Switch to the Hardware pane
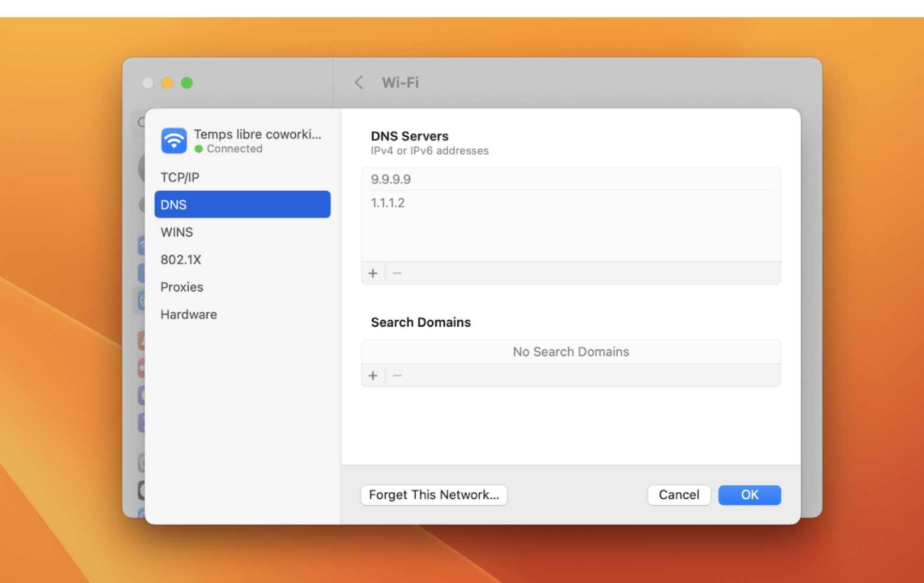 (188, 314)
